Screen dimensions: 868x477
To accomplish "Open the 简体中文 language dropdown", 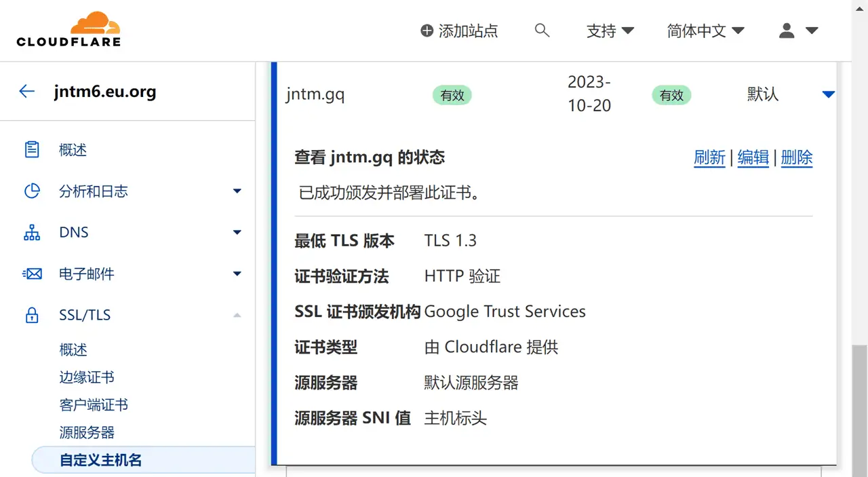I will pos(705,31).
